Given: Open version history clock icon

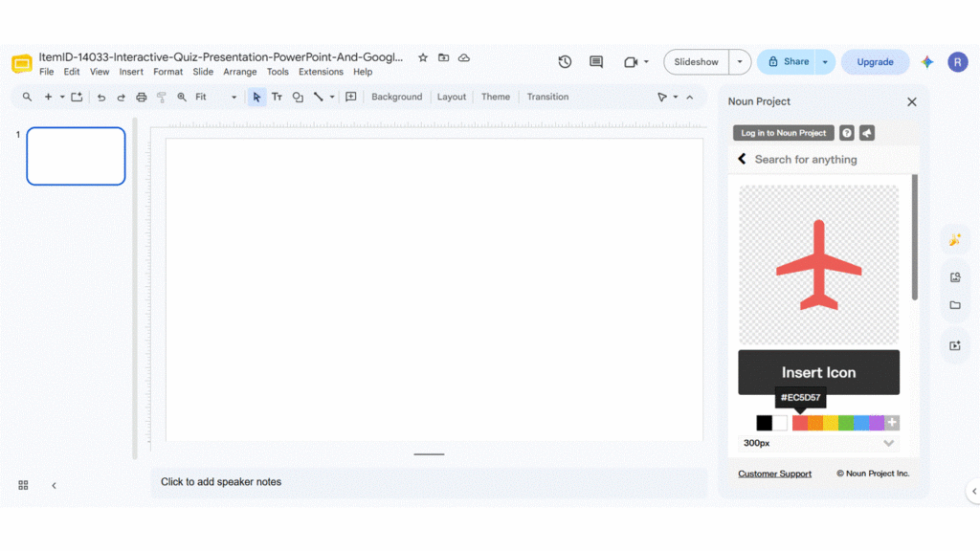Looking at the screenshot, I should point(565,62).
